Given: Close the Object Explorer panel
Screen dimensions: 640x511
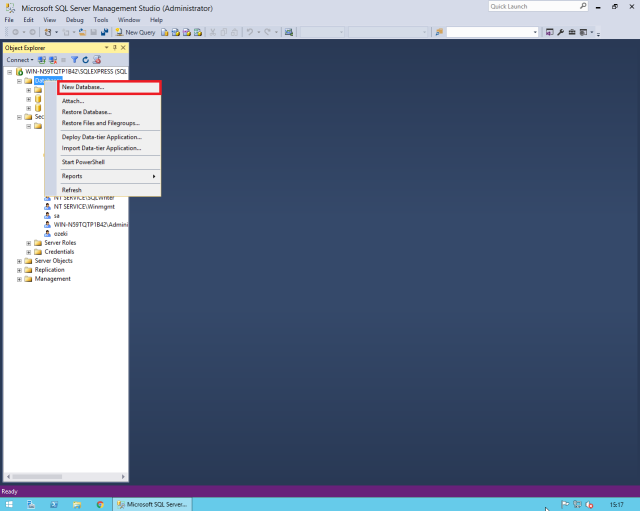Looking at the screenshot, I should pyautogui.click(x=123, y=48).
